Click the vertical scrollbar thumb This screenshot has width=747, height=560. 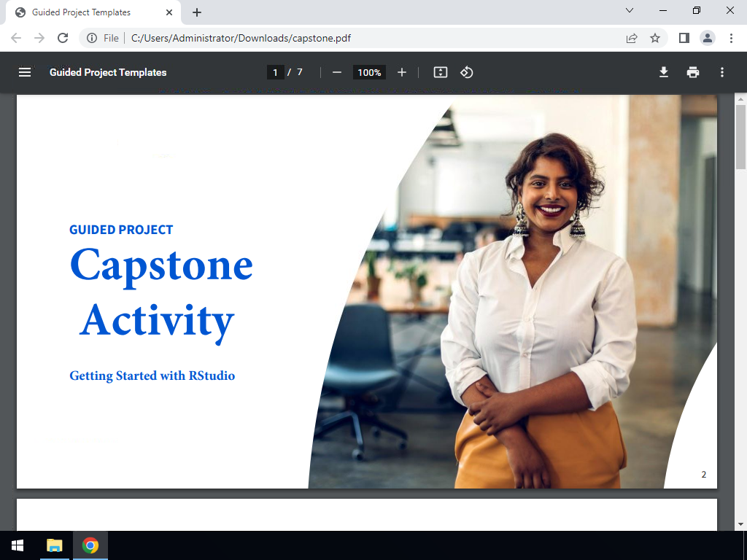coord(740,136)
